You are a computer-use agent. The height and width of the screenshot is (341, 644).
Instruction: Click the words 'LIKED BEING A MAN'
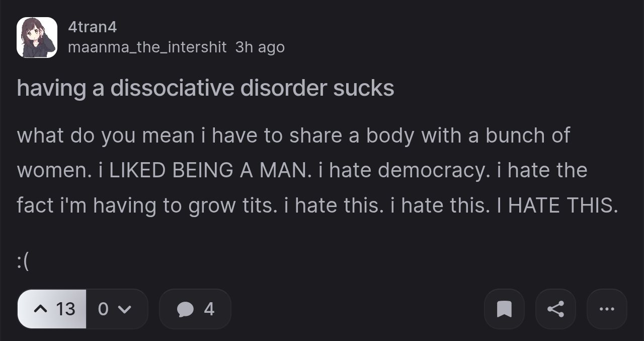coord(207,170)
